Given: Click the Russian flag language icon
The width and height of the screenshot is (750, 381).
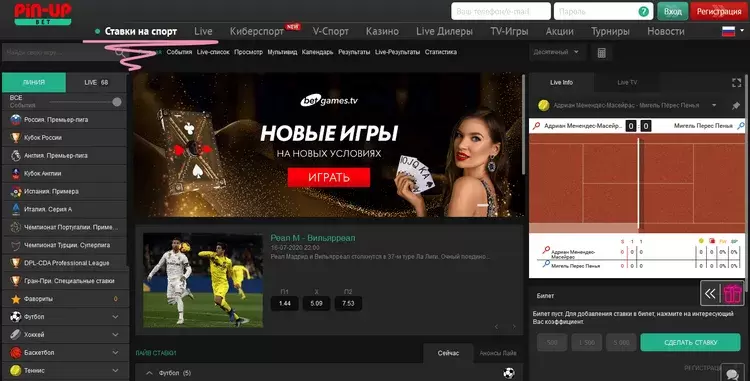Looking at the screenshot, I should click(728, 32).
